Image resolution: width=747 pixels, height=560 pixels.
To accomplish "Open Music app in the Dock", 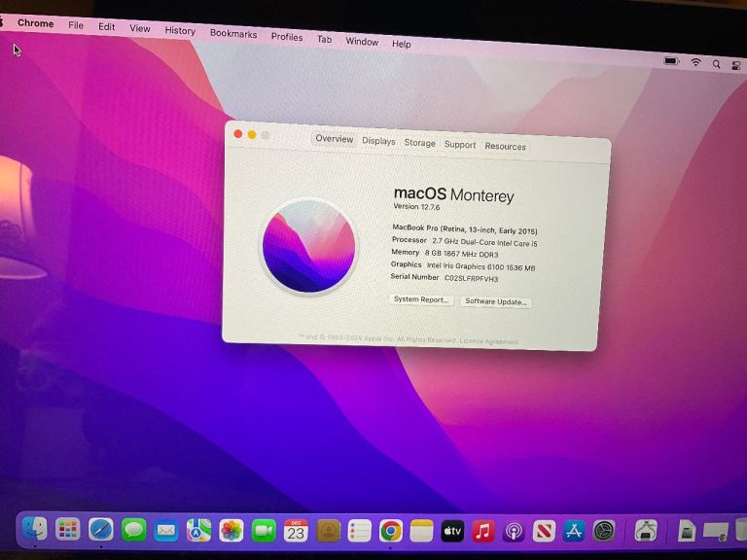I will coord(483,531).
